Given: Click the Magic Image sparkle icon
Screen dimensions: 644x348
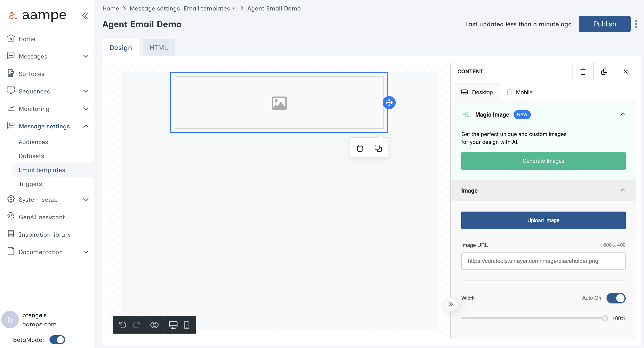Looking at the screenshot, I should [466, 115].
